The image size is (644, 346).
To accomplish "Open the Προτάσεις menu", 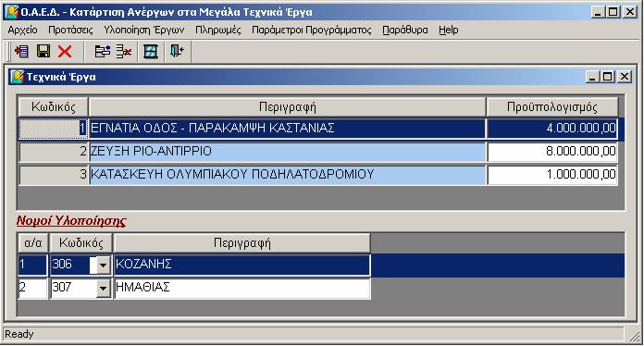I will 70,30.
